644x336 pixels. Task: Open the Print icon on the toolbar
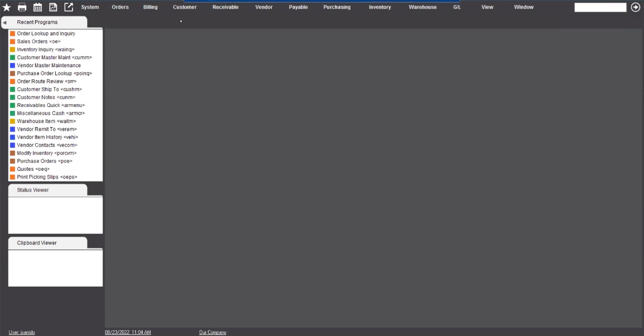(22, 7)
